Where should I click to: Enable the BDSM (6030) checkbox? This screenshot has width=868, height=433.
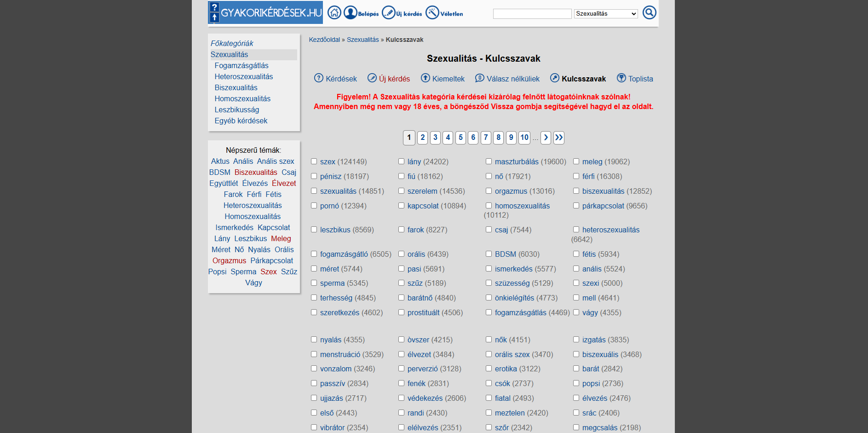489,254
